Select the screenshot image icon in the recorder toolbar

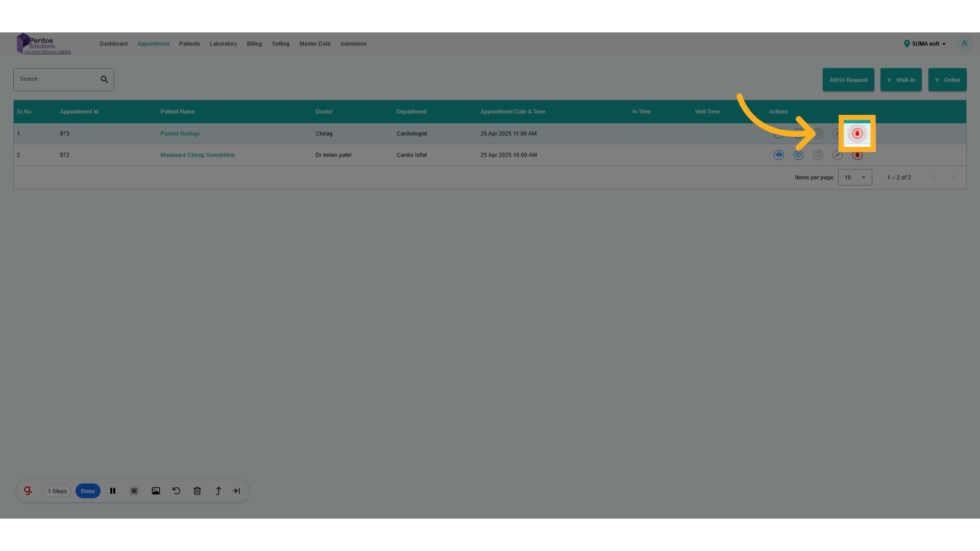coord(156,490)
